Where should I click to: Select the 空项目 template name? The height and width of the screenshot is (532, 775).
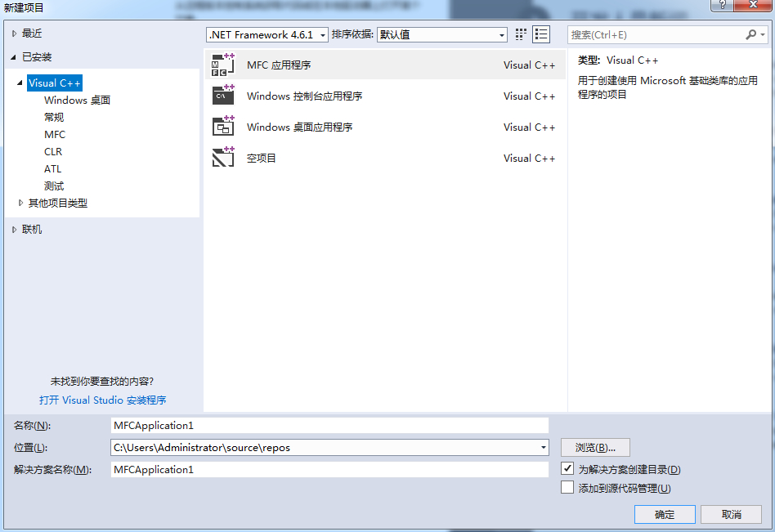[x=261, y=158]
